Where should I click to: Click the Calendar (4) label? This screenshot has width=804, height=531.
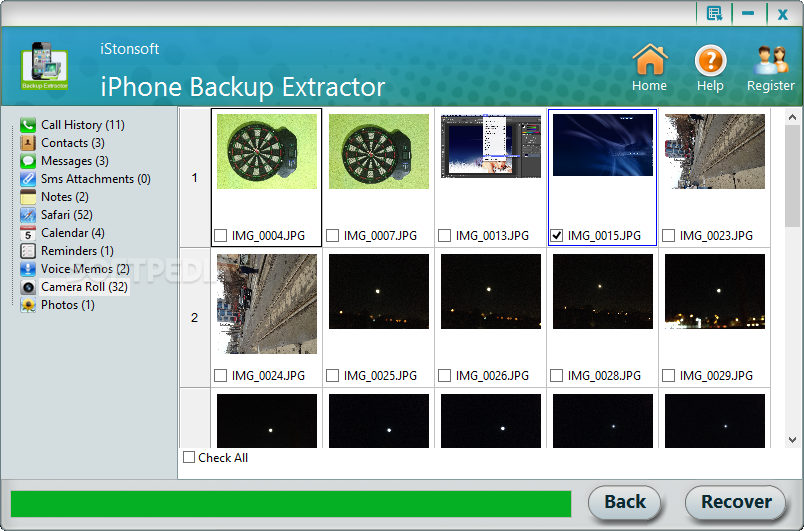73,233
